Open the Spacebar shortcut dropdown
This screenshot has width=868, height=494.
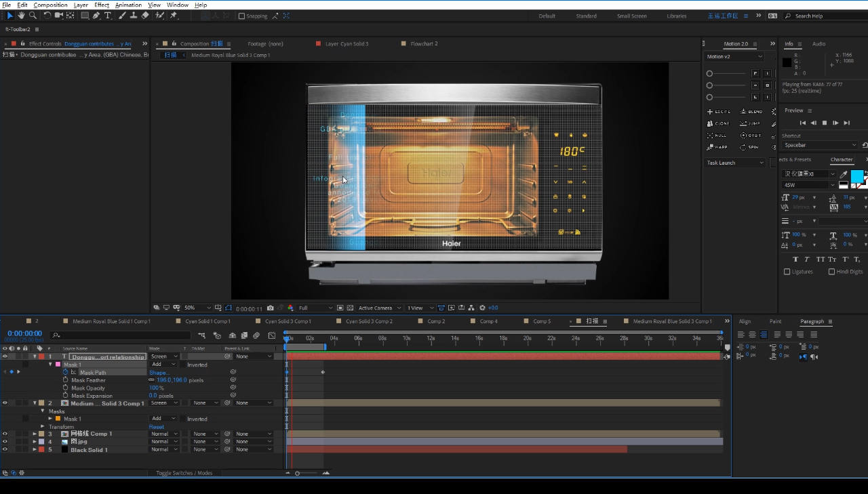pos(820,145)
